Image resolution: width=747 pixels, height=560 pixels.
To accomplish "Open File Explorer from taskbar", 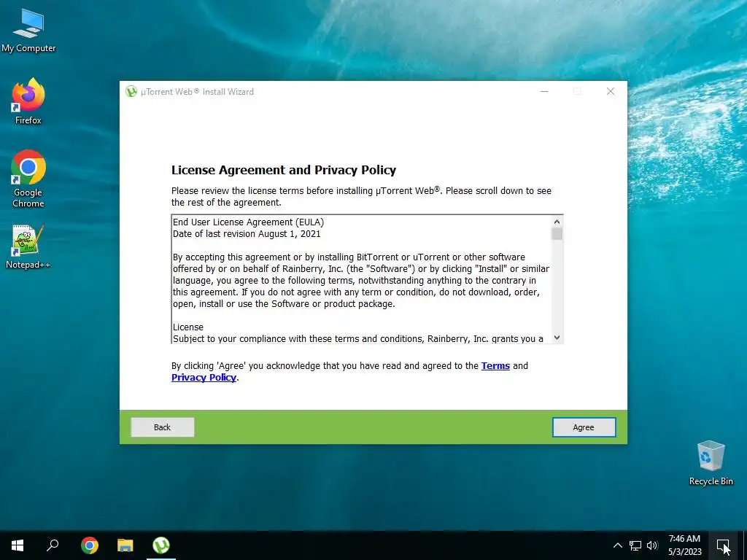I will pyautogui.click(x=125, y=545).
